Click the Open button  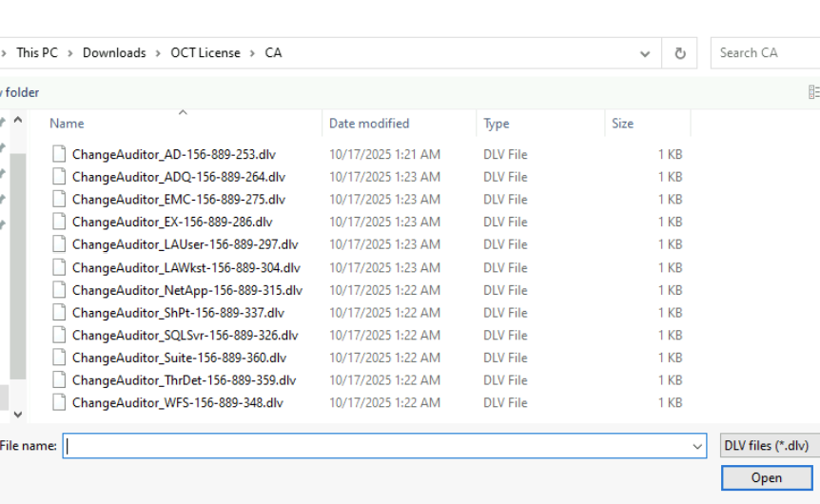[767, 478]
